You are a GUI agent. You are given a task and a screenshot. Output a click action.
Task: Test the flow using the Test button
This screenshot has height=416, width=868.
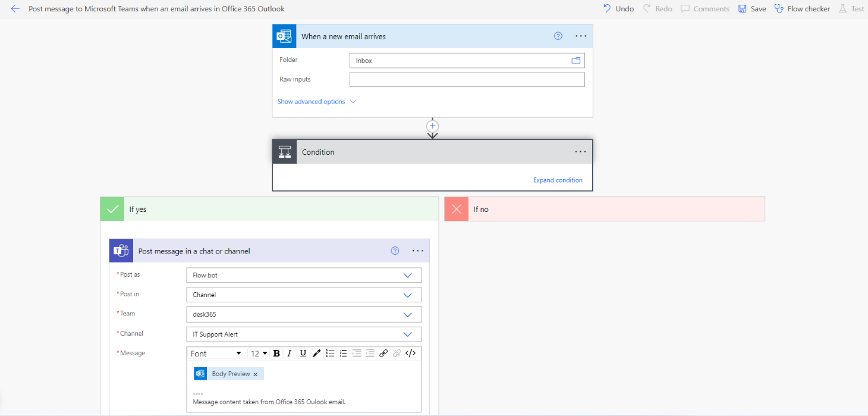click(851, 8)
